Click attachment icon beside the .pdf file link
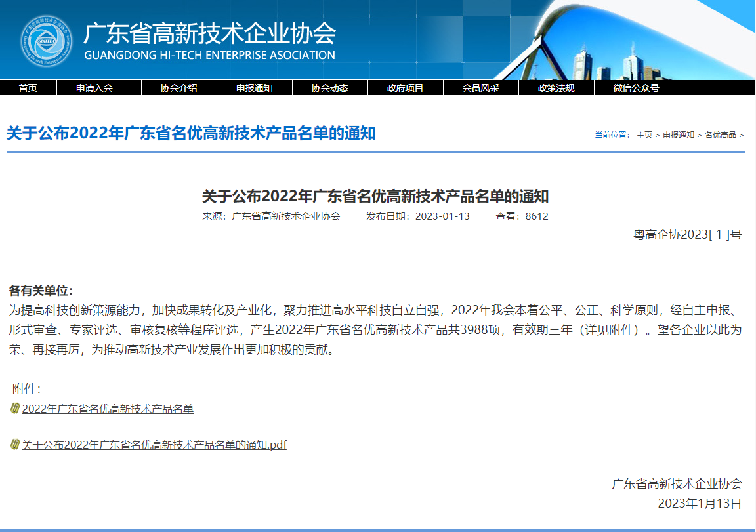Viewport: 756px width, 532px height. (15, 445)
